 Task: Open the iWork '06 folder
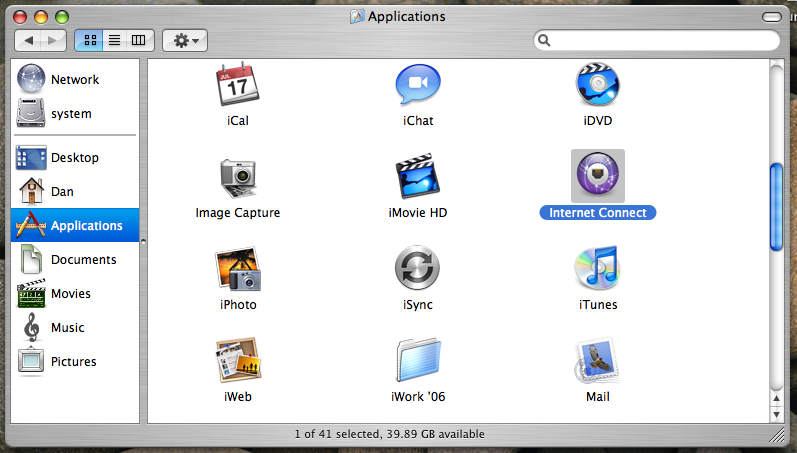[417, 361]
